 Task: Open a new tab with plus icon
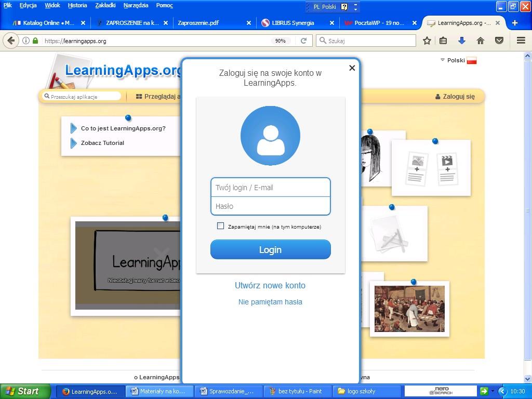515,23
